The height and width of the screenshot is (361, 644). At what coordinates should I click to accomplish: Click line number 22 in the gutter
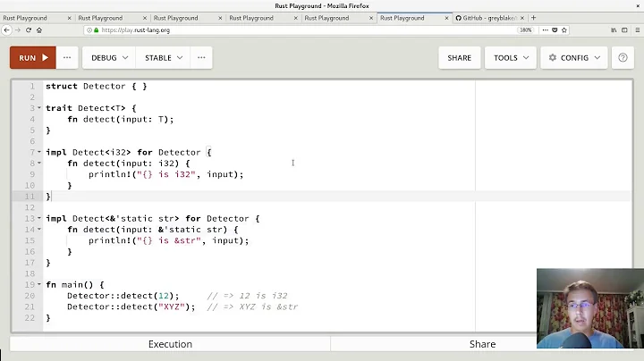(x=30, y=318)
